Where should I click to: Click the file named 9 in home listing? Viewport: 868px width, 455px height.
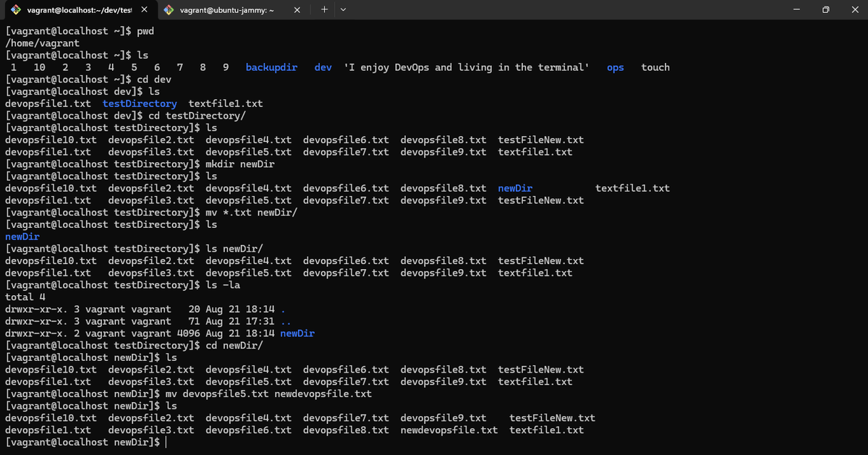(226, 67)
